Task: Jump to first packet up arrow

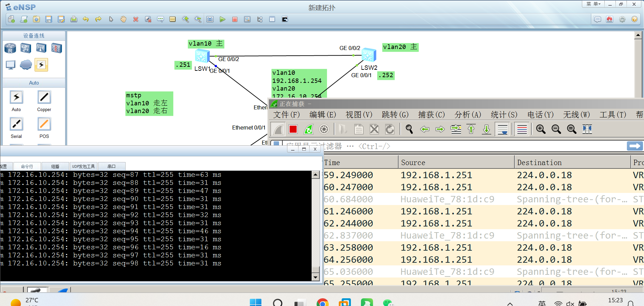Action: pos(471,129)
